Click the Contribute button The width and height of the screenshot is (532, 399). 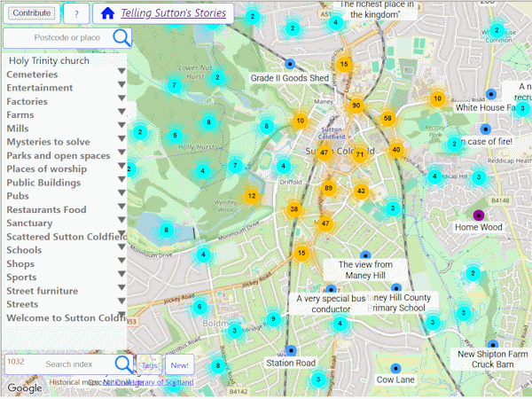click(32, 13)
